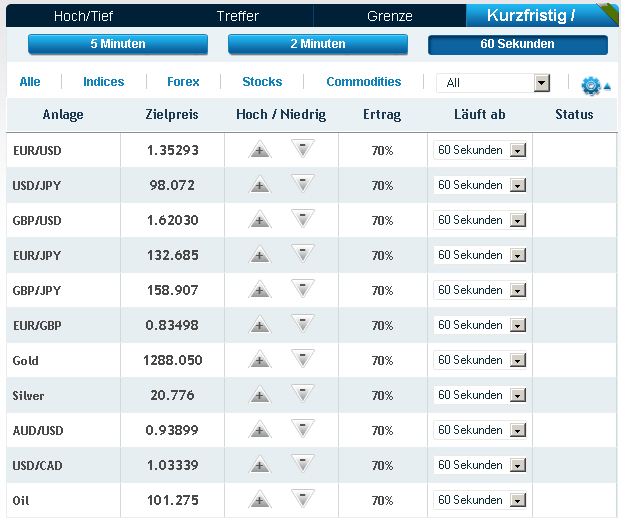This screenshot has height=518, width=621.
Task: Filter assets by Stocks
Action: 262,82
